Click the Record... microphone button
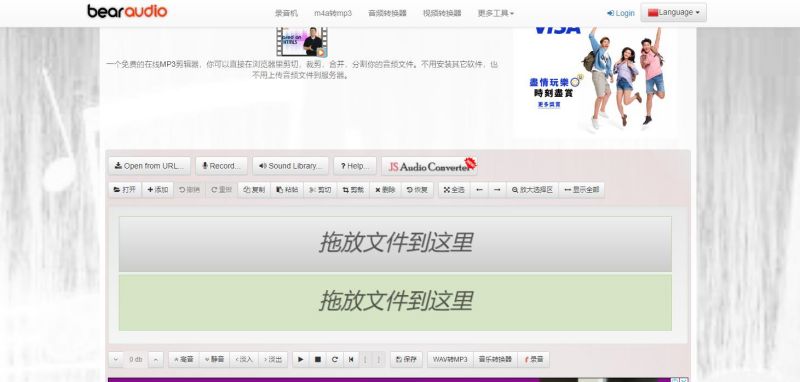 (x=221, y=166)
